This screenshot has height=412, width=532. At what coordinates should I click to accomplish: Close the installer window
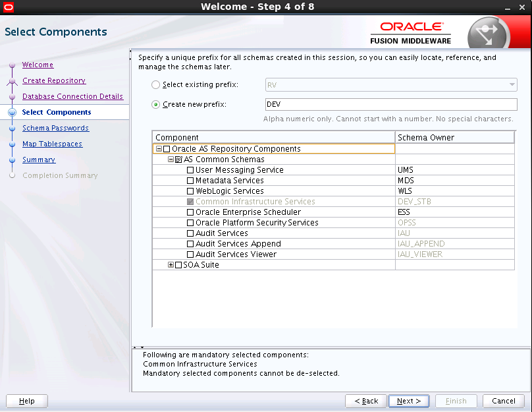(x=522, y=7)
